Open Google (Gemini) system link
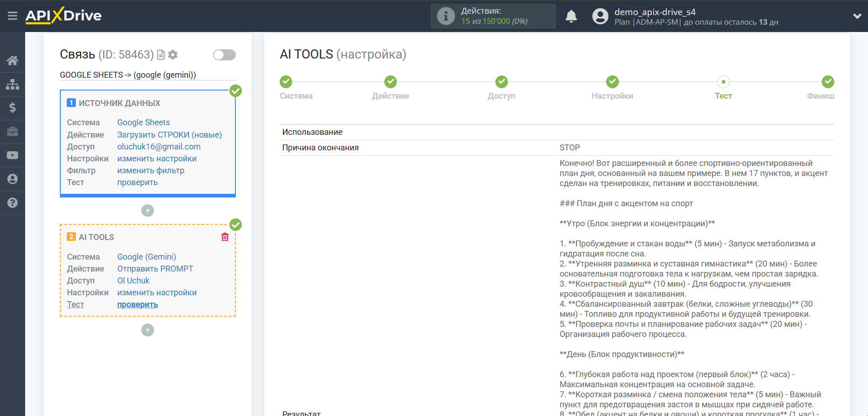 tap(147, 257)
